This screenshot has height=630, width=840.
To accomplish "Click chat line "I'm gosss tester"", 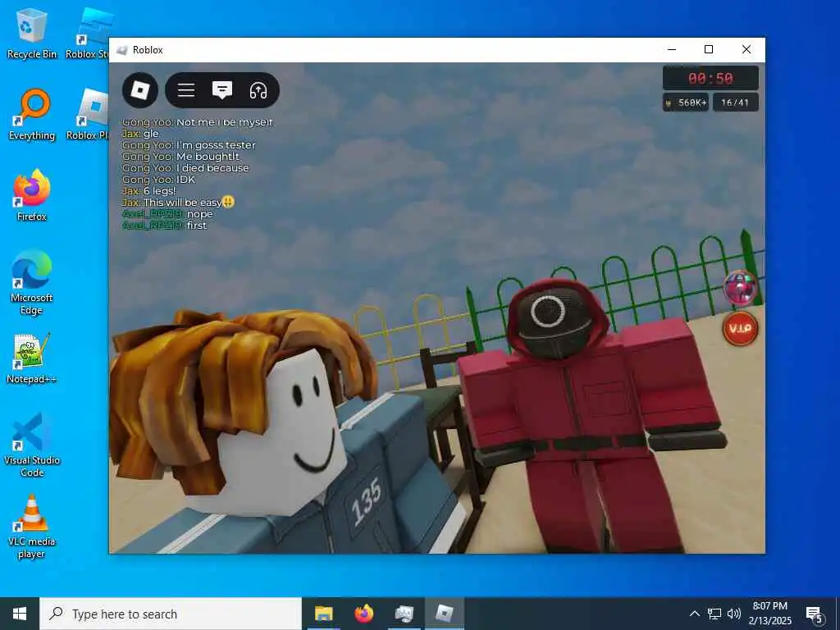I will (x=189, y=145).
